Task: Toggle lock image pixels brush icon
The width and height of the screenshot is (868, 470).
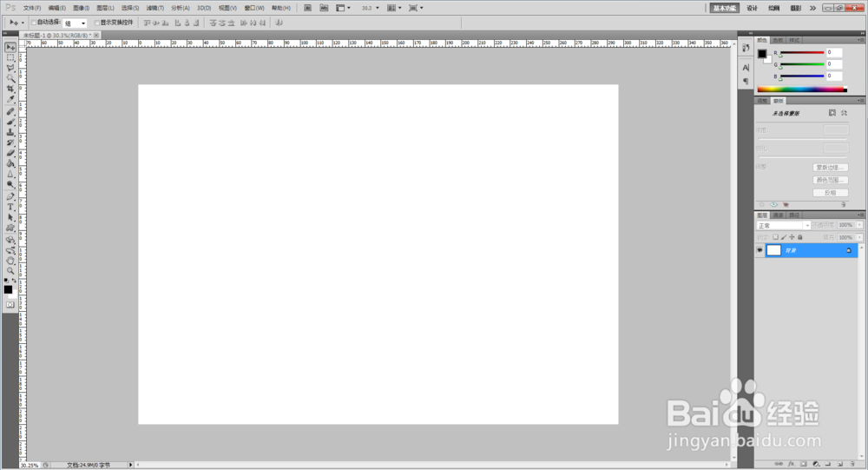Action: [784, 237]
